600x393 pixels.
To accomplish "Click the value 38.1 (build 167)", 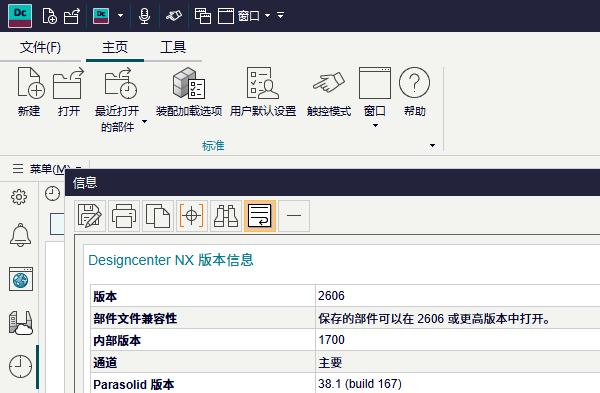I will [x=360, y=384].
